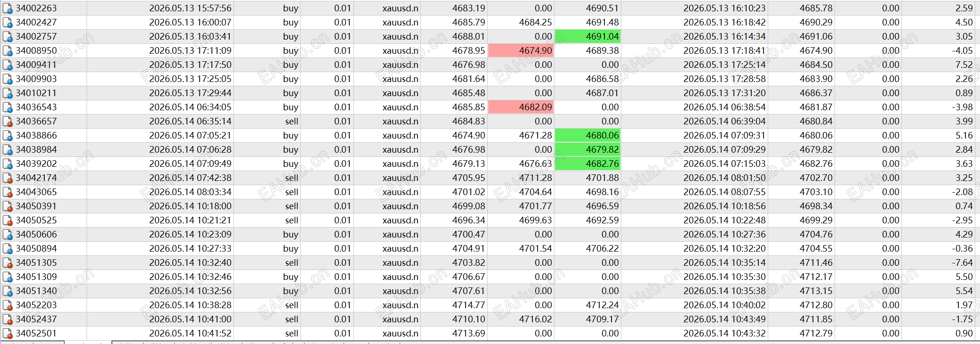Viewport: 980px width, 344px height.
Task: Click the open time 2026.05.13 15:57:56
Action: [x=190, y=8]
